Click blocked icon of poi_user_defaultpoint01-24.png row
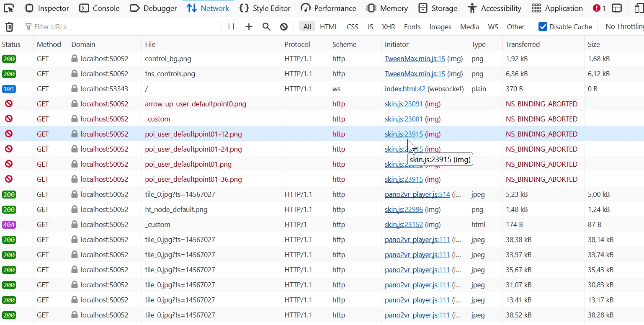Screen dimensions: 644x325 [8, 149]
